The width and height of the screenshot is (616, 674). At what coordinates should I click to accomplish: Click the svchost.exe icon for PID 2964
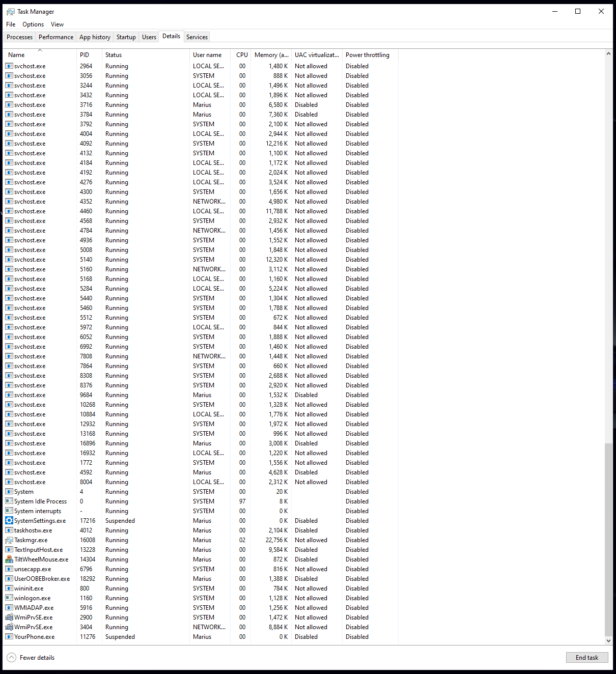[x=9, y=66]
